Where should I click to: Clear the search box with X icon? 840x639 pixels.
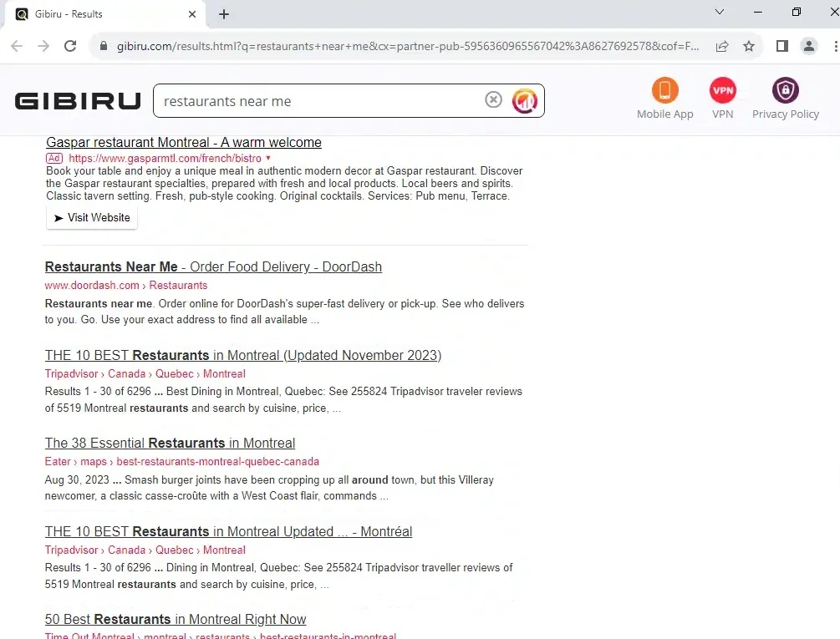point(493,99)
